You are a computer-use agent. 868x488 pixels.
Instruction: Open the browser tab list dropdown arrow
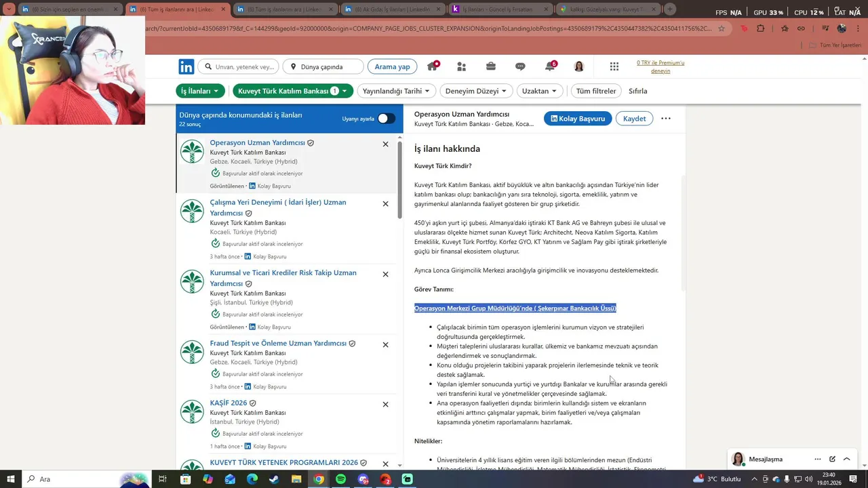click(9, 9)
